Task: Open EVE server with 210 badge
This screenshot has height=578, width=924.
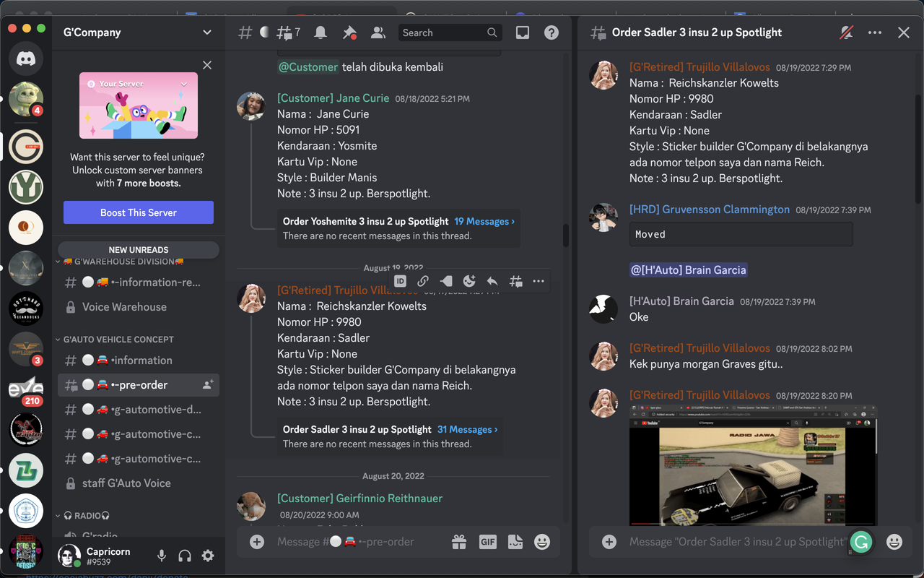Action: coord(26,389)
